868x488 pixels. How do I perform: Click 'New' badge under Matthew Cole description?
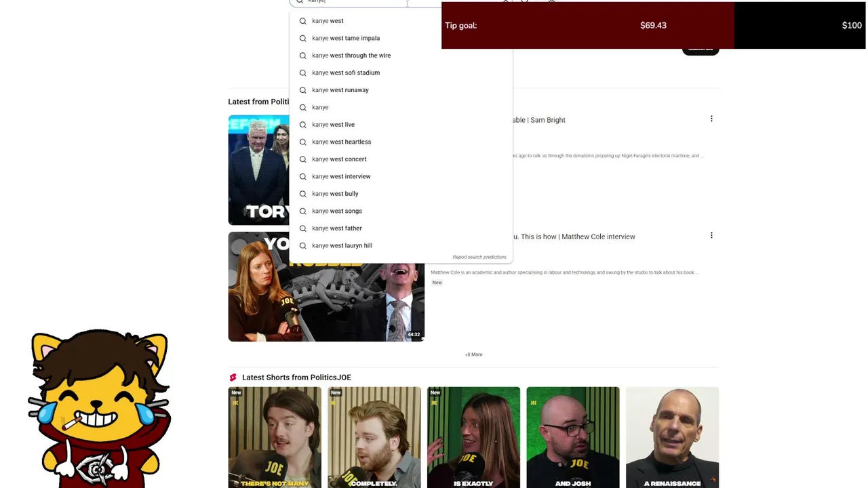click(437, 283)
